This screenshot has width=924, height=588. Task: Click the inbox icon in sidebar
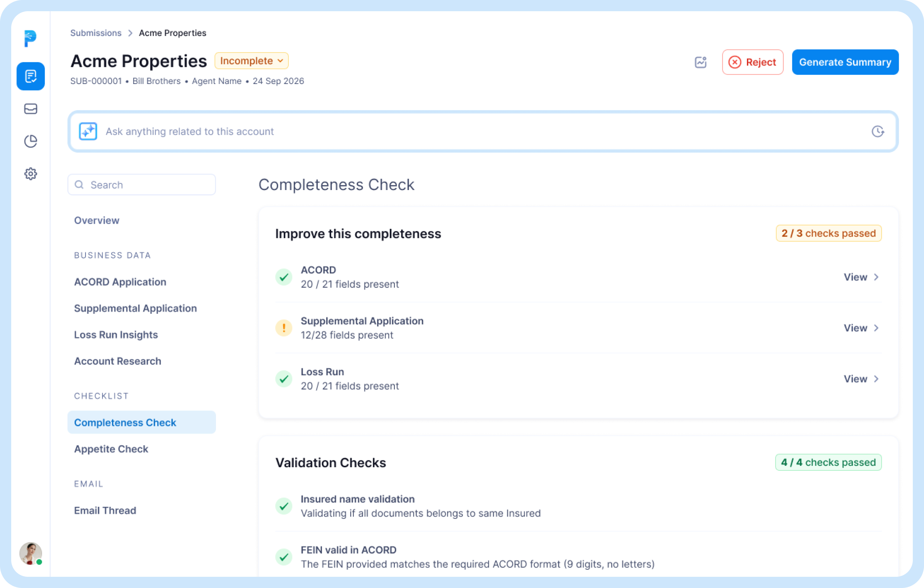[30, 109]
